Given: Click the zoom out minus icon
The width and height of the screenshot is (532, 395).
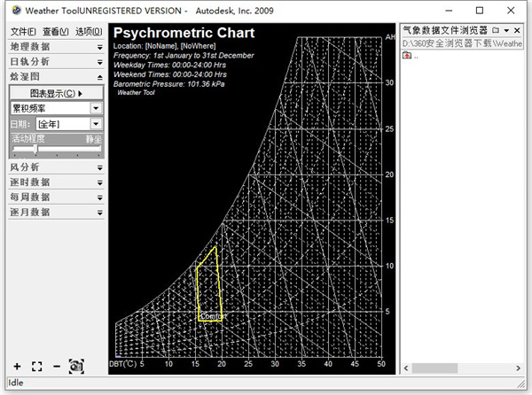Looking at the screenshot, I should (56, 366).
